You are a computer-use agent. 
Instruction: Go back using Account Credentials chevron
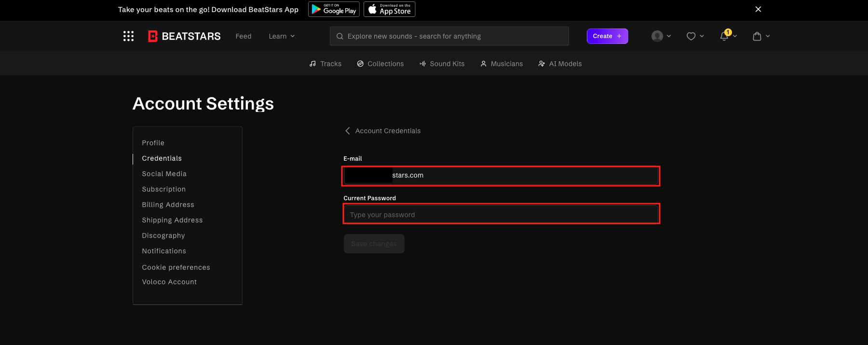coord(348,131)
